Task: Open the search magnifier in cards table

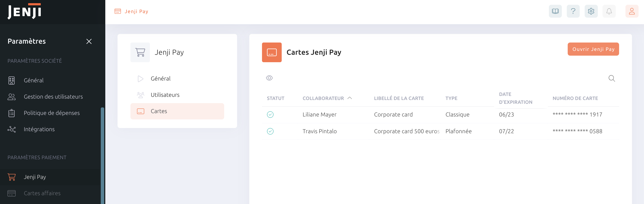Action: point(611,78)
